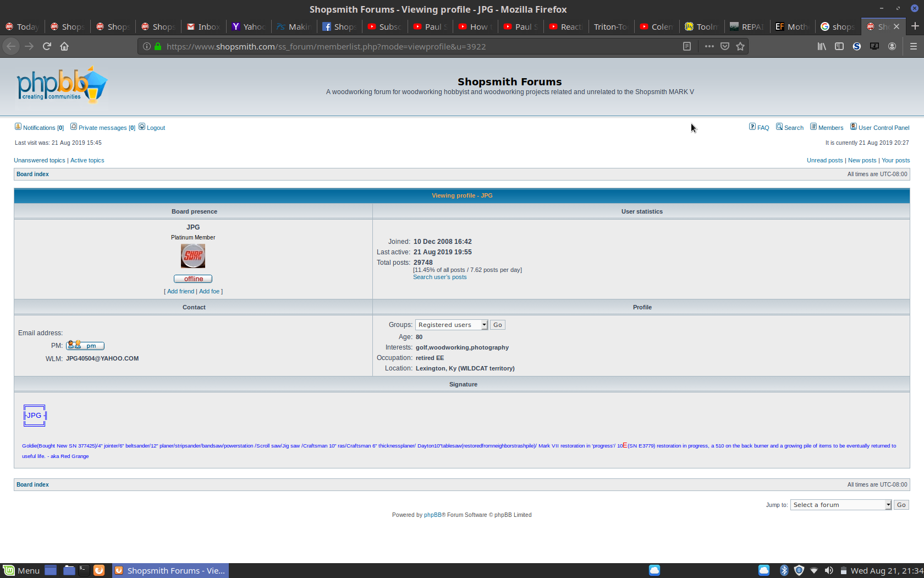
Task: Open a new browser tab with plus
Action: point(915,26)
